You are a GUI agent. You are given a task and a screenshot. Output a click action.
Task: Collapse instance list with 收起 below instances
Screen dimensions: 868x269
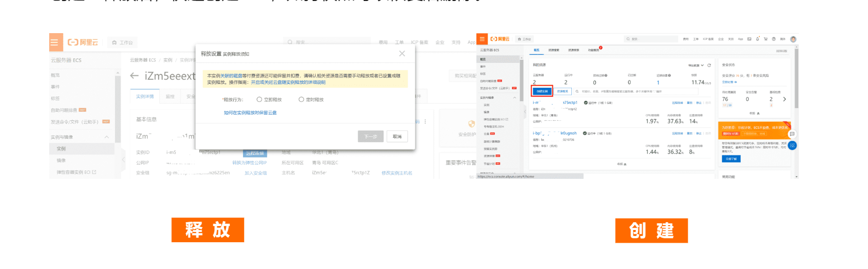622,164
